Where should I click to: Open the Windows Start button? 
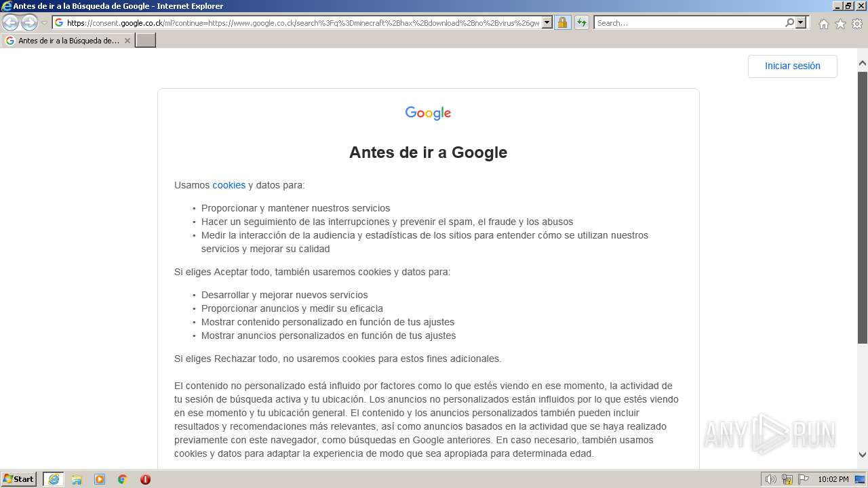[x=19, y=479]
